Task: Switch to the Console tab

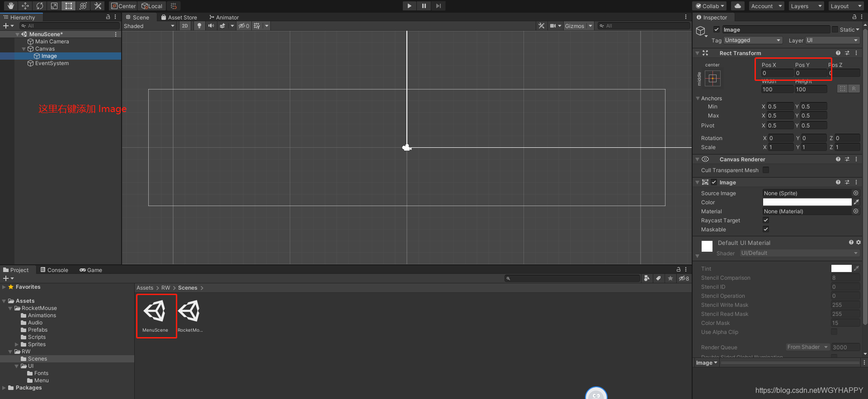Action: point(54,270)
